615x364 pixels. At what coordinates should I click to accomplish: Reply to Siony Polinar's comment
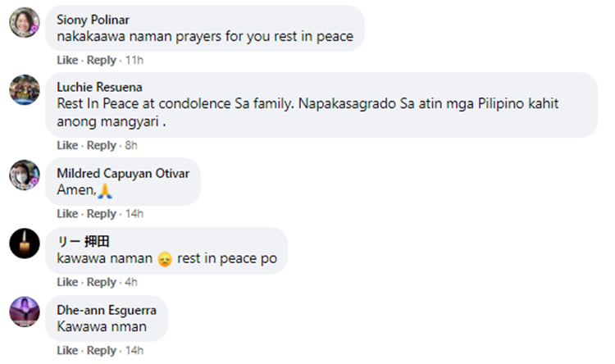102,61
